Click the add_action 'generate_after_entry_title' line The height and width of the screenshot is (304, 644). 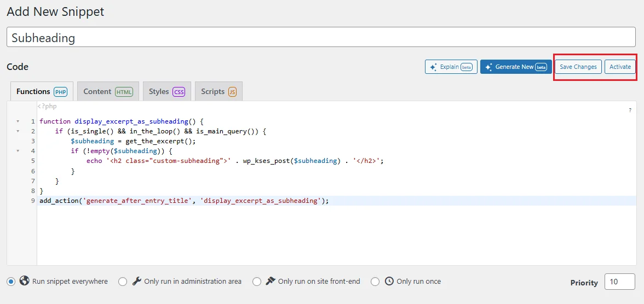185,201
